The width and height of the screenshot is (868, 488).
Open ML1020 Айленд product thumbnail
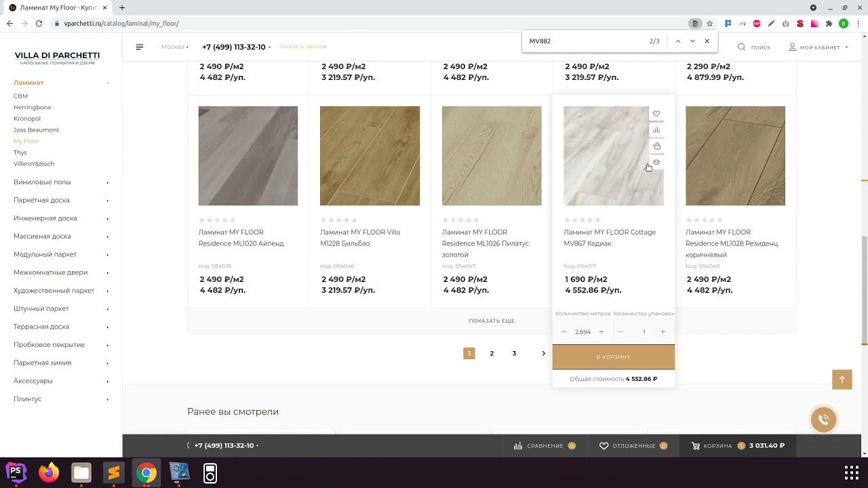(248, 156)
